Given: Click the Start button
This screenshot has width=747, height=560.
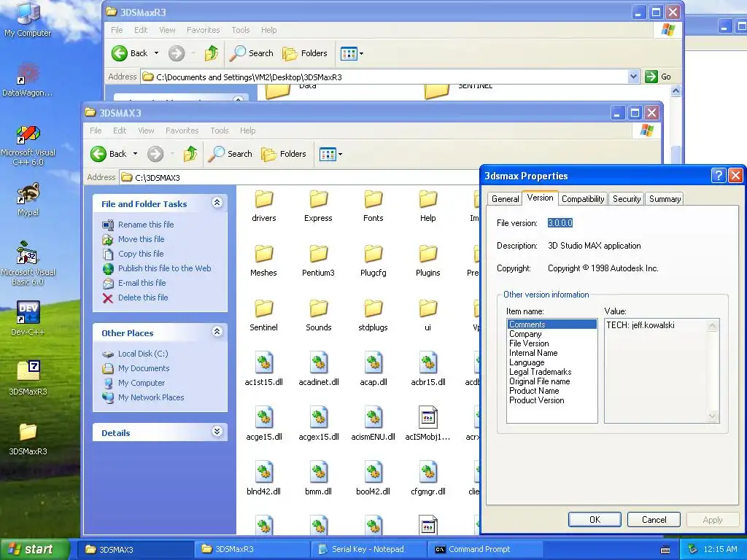Looking at the screenshot, I should tap(34, 549).
